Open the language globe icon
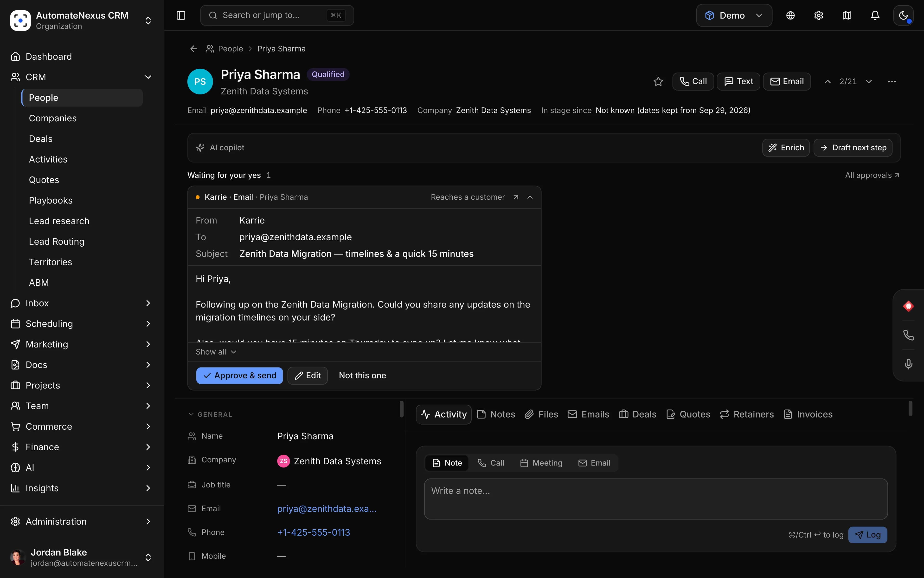Screen dimensions: 924x578 (x=790, y=15)
